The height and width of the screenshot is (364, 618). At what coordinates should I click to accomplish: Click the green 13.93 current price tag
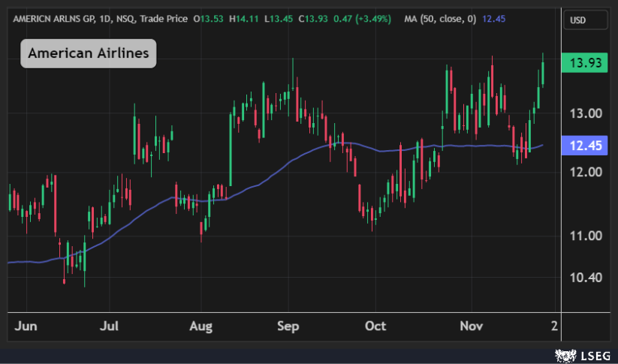(x=588, y=63)
